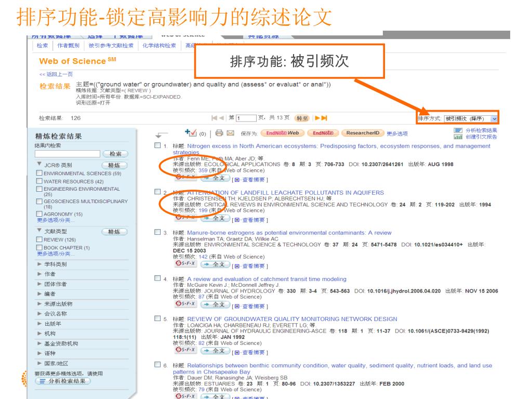Check the BOOK CHAPTER (1) document type

click(x=39, y=247)
